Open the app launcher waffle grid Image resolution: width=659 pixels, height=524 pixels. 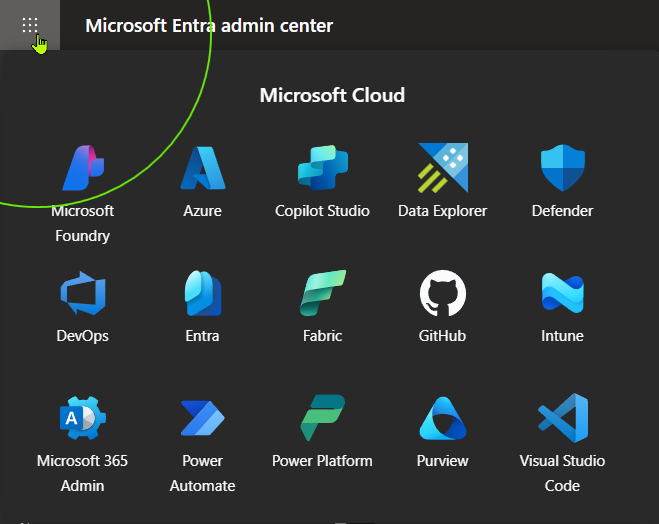(x=30, y=25)
